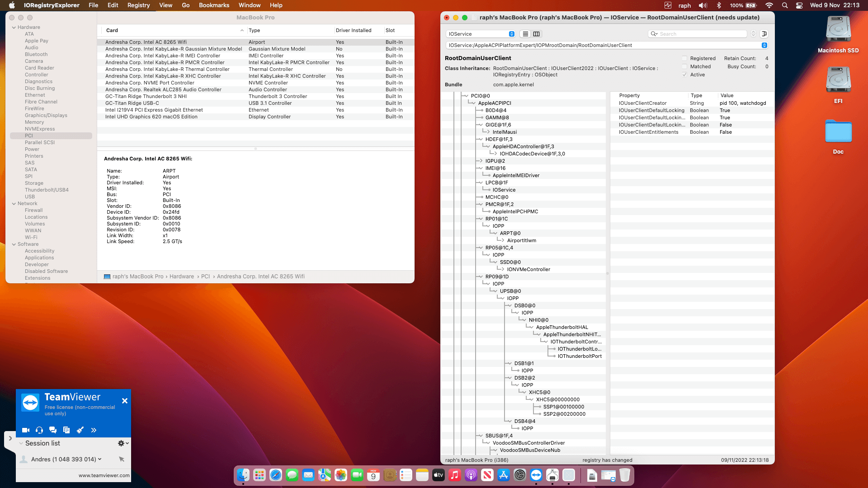868x488 pixels.
Task: Open the Wi-Fi menu bar status
Action: point(769,5)
